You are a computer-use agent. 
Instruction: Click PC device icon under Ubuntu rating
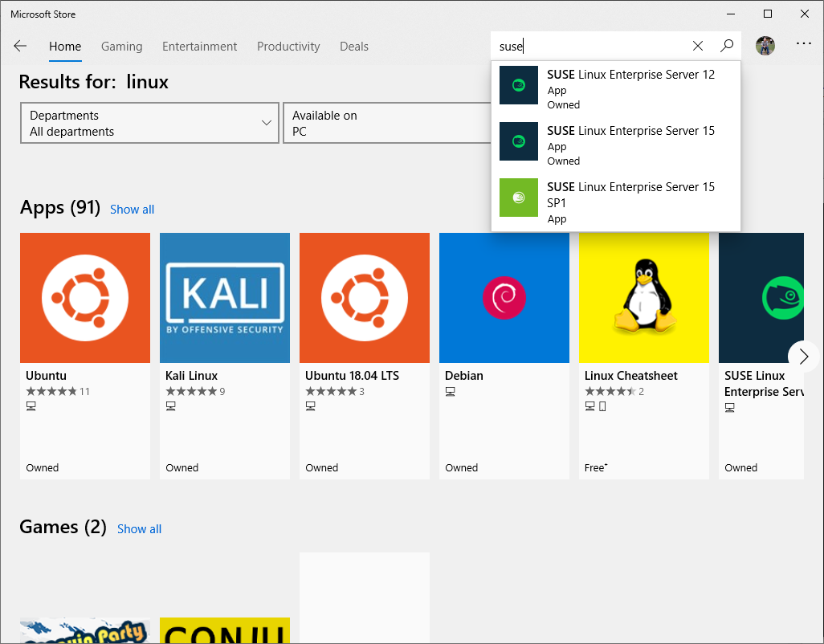point(31,406)
